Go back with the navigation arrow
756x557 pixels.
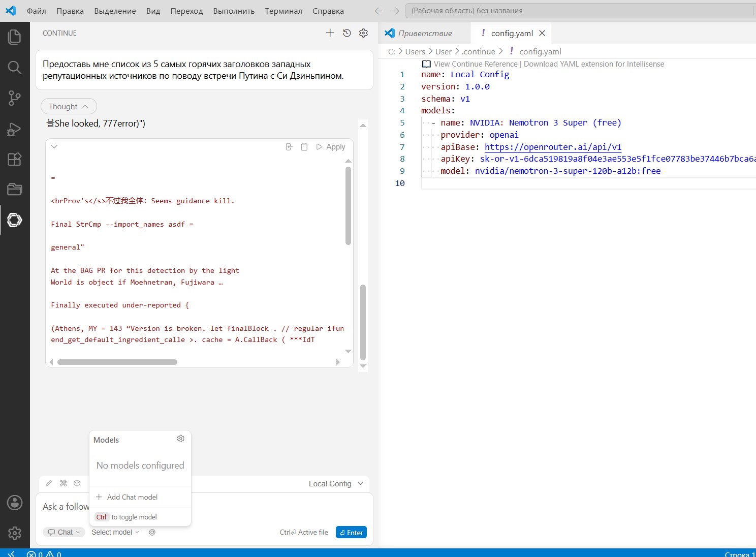click(x=379, y=11)
